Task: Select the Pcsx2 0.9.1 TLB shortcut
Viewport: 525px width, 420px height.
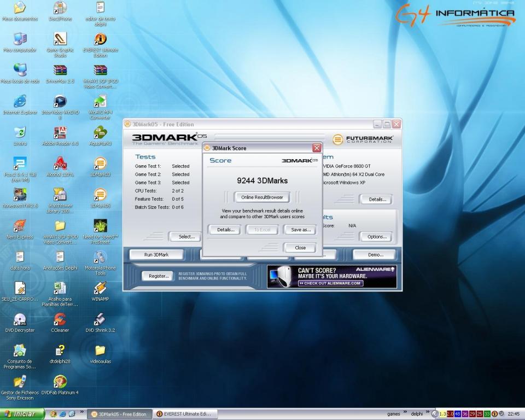Action: coord(20,170)
